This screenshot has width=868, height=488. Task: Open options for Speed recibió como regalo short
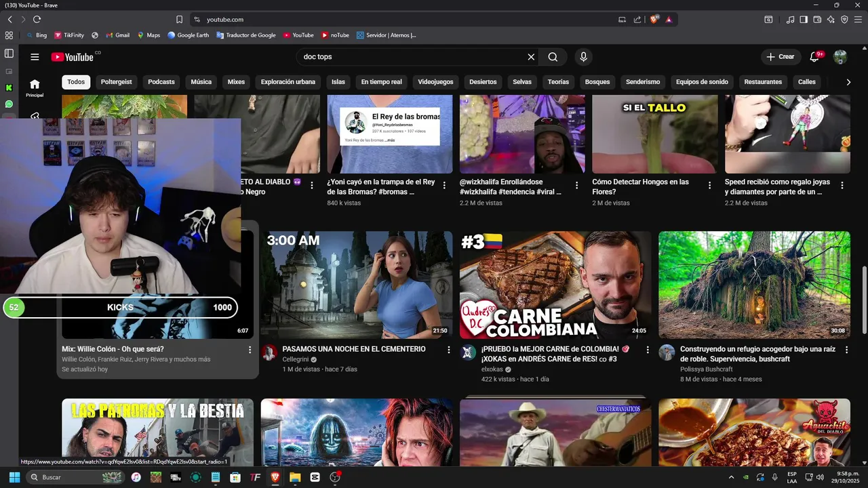[842, 185]
